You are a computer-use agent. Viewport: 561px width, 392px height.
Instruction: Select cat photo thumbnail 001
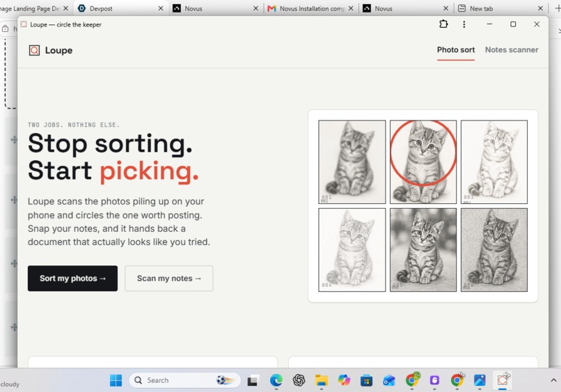coord(352,162)
